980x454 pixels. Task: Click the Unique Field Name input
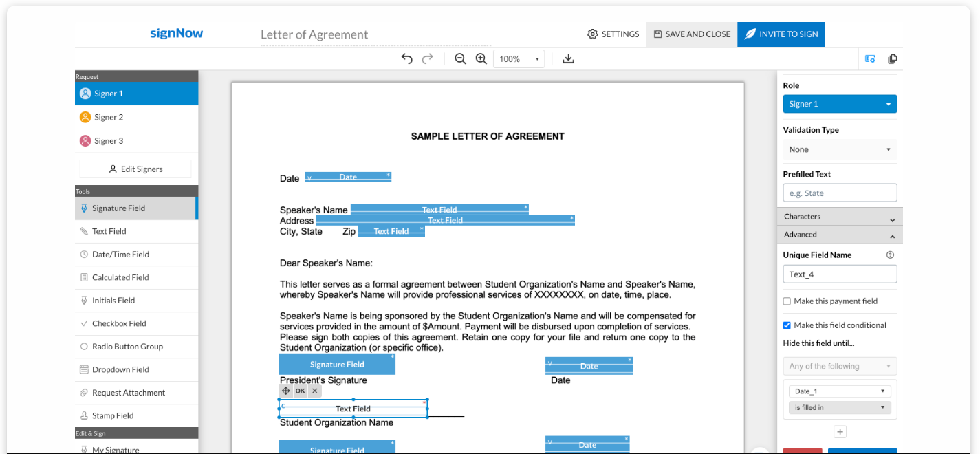coord(840,274)
